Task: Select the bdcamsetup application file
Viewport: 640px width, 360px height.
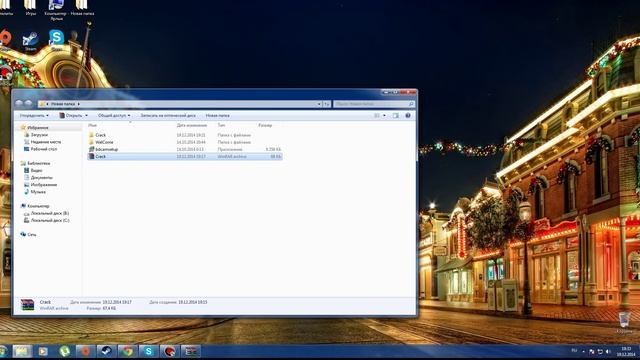Action: [x=184, y=149]
